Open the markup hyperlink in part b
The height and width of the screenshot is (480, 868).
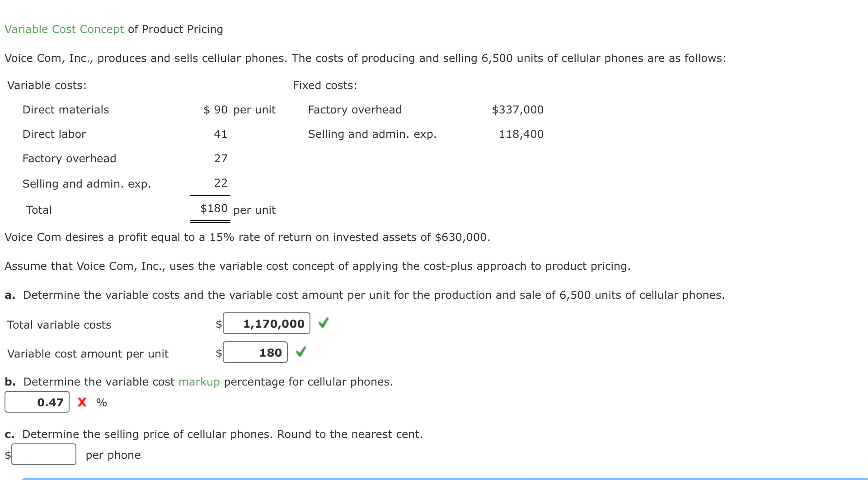(199, 381)
